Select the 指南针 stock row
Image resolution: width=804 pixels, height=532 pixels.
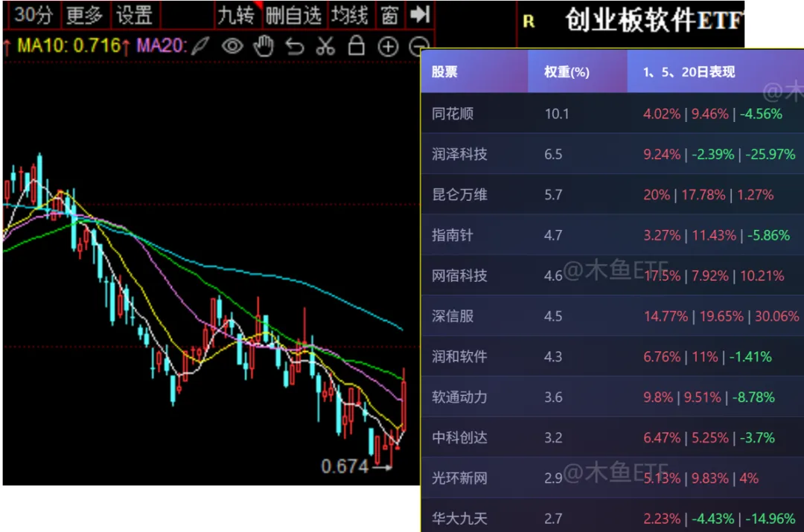612,234
